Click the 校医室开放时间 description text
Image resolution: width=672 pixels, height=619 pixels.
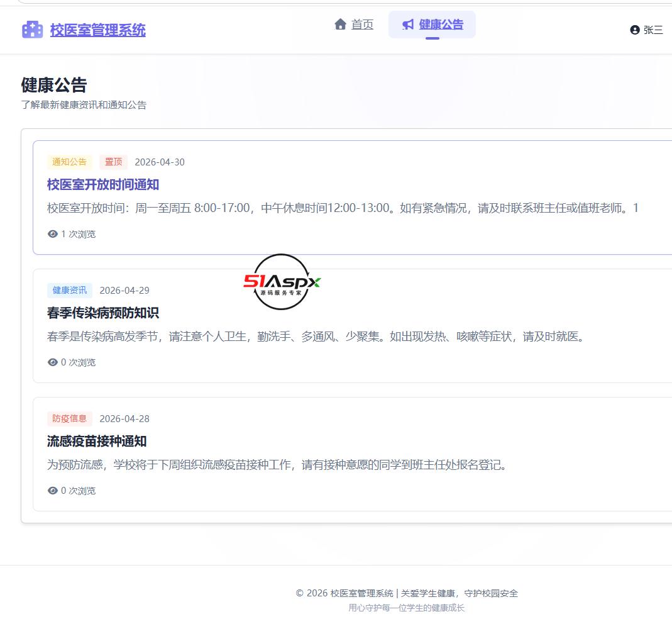(x=343, y=208)
